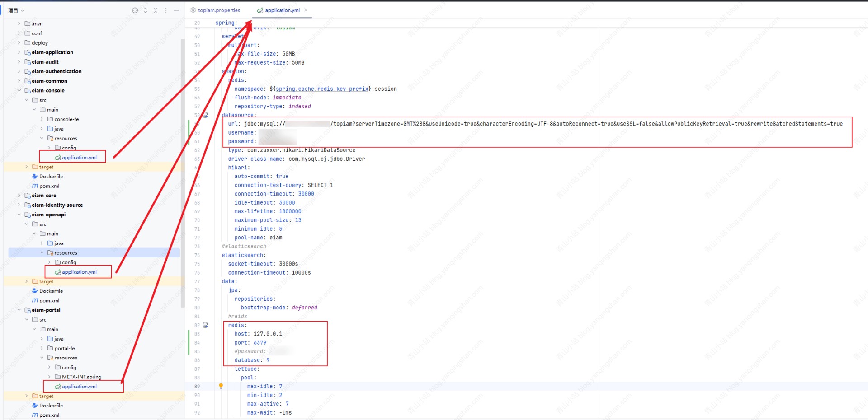Image resolution: width=868 pixels, height=420 pixels.
Task: Expand the META-INF.spring folder chevron
Action: 50,377
